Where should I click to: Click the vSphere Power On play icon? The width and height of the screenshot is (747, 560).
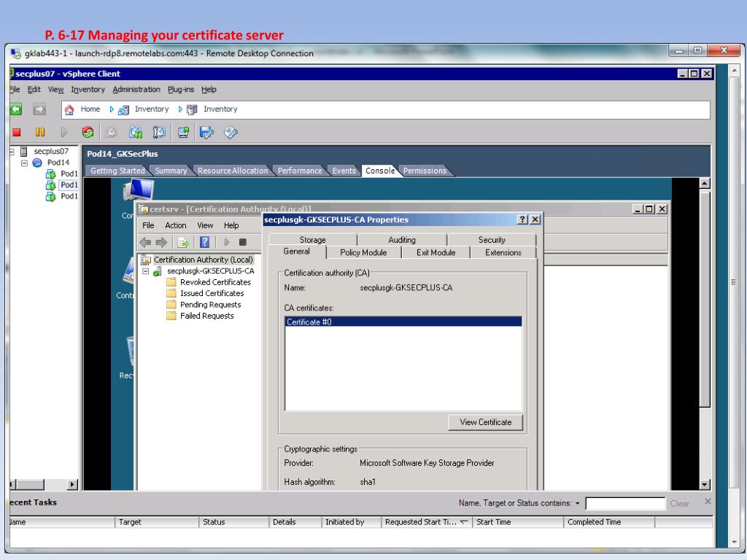[64, 133]
